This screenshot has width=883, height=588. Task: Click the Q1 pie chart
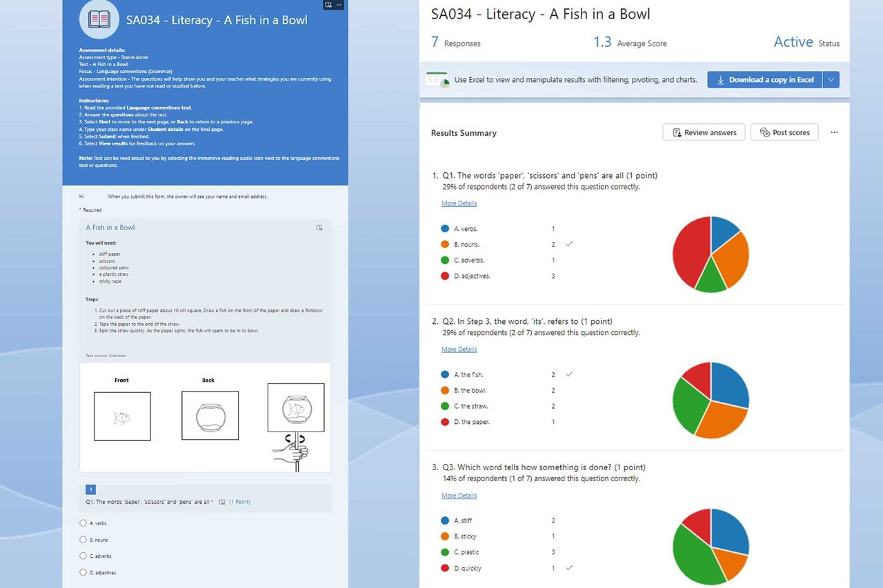[x=711, y=254]
